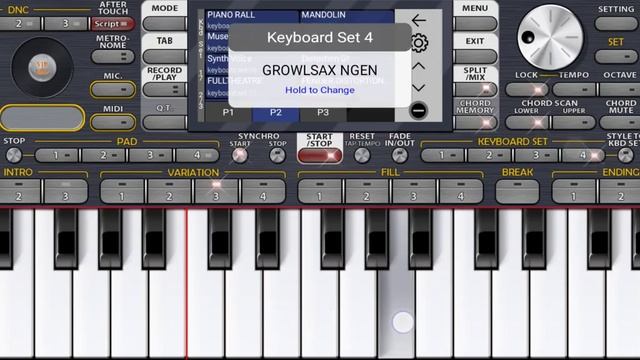Click the round joystick pad
This screenshot has height=360, width=640.
(x=42, y=67)
